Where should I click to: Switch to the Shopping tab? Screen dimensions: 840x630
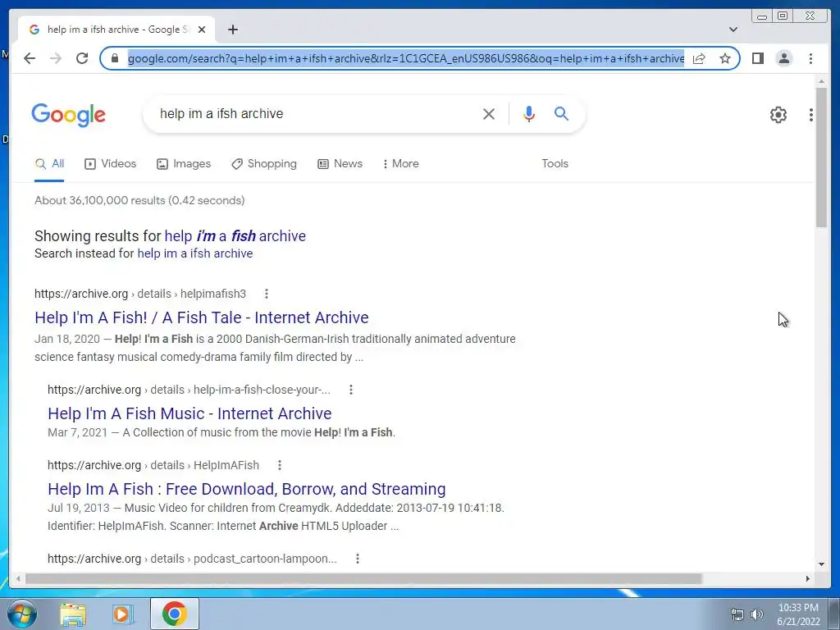(263, 163)
